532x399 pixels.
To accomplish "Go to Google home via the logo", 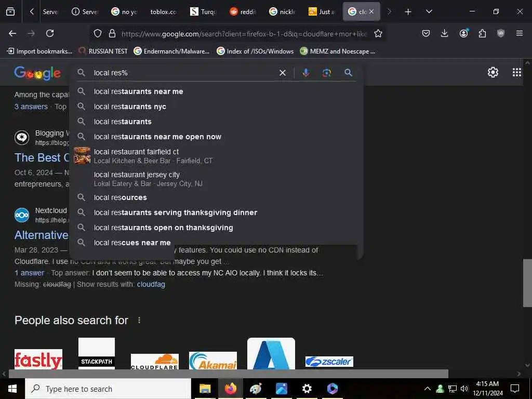I will pos(37,73).
